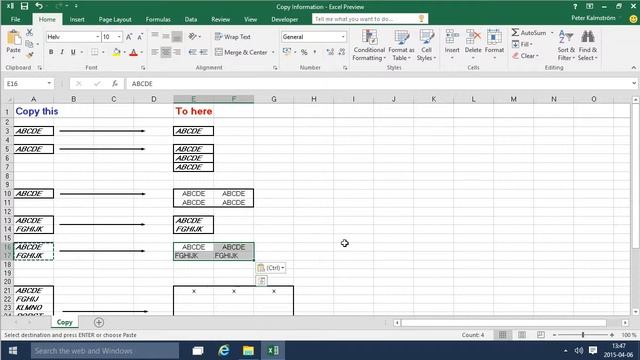The height and width of the screenshot is (360, 640).
Task: Toggle Align Left
Action: click(155, 52)
